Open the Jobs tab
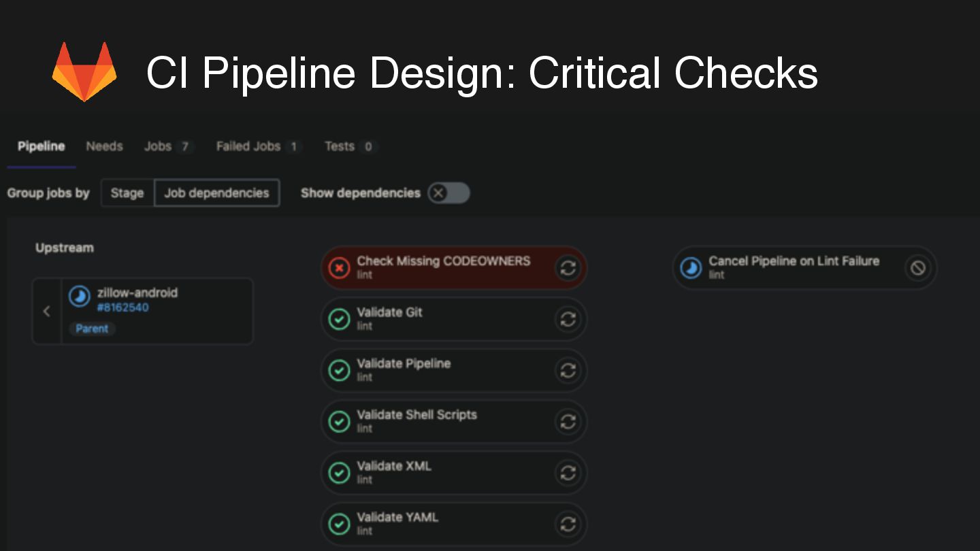 158,146
